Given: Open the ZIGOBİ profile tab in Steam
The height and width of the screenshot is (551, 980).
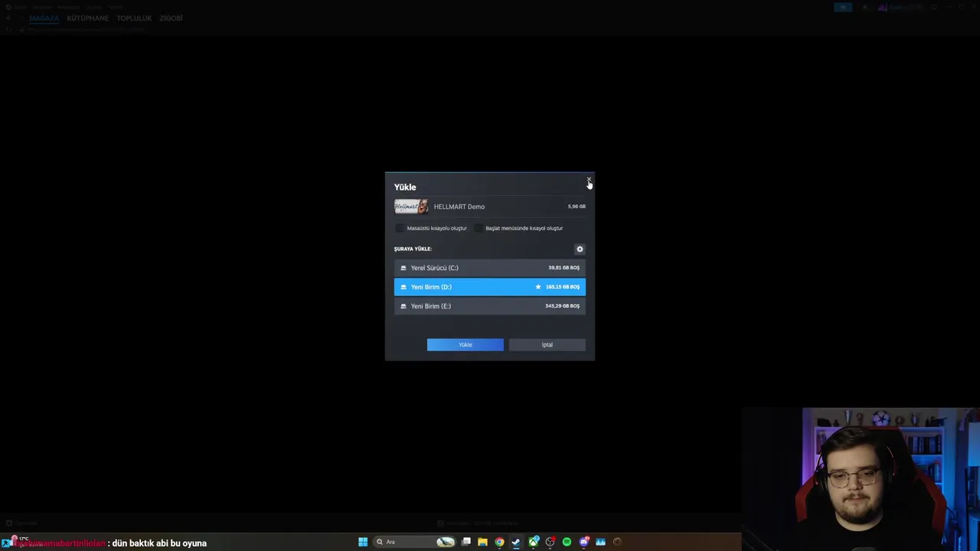Looking at the screenshot, I should tap(171, 18).
